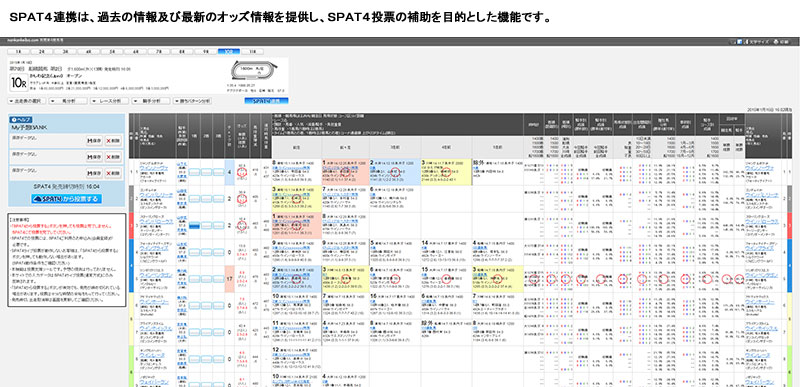Toggle 1st place mark for horse 1
Viewport: 800px width, 387px height.
pyautogui.click(x=194, y=173)
